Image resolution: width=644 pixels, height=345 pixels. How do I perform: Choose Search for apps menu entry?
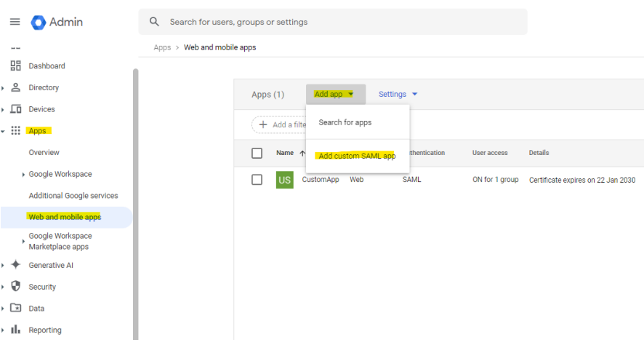(x=358, y=122)
